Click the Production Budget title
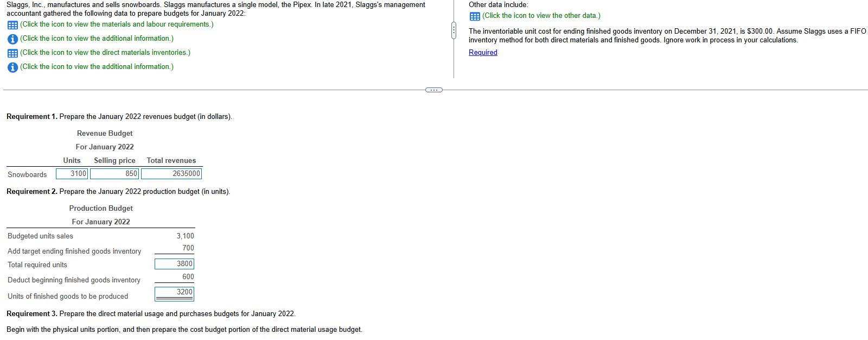The image size is (868, 340). click(x=101, y=209)
